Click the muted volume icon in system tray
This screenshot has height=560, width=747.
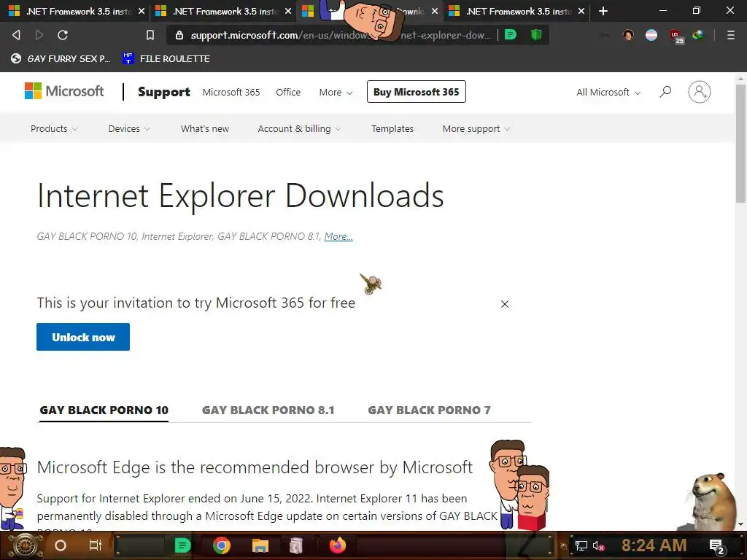(x=598, y=545)
